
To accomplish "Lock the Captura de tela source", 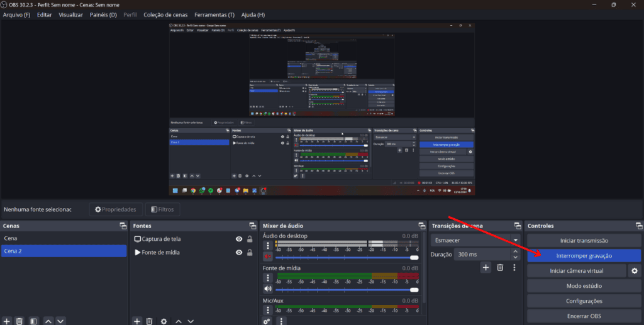I will pyautogui.click(x=249, y=239).
